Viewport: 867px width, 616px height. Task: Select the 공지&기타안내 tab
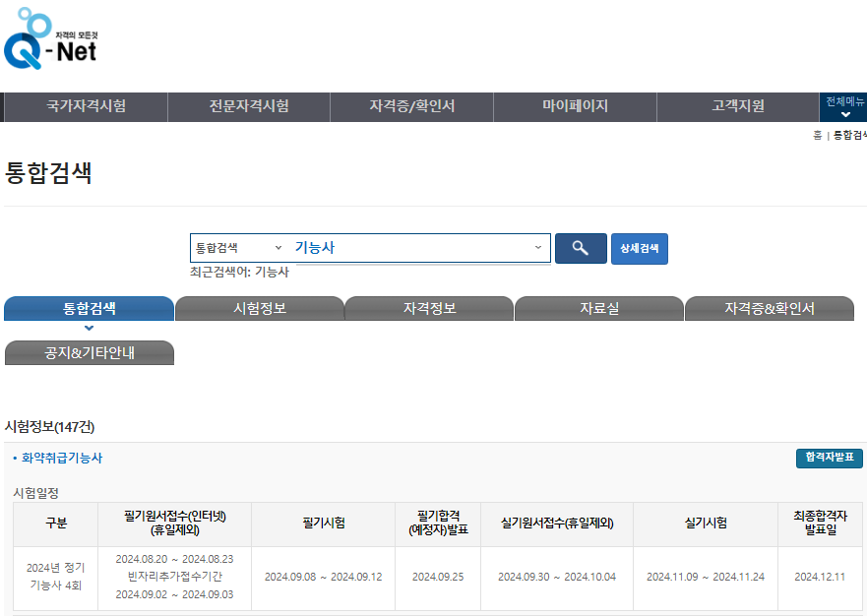pos(89,353)
